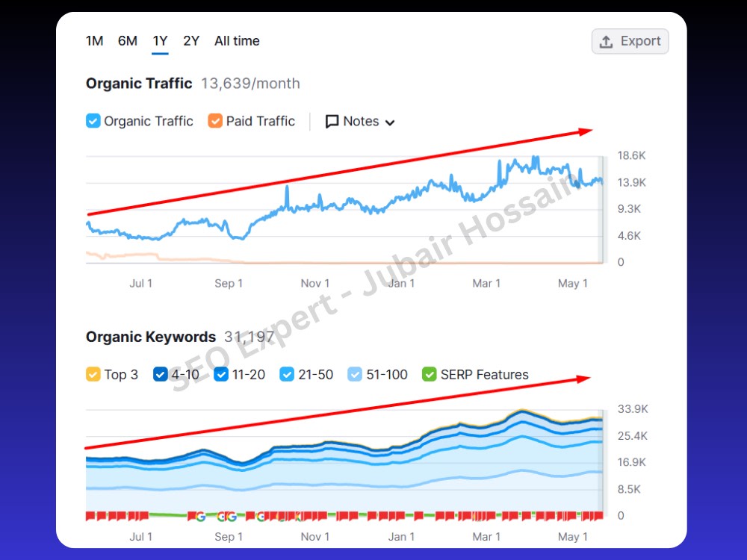This screenshot has width=747, height=560.
Task: Click the 9.3K axis label
Action: 629,208
